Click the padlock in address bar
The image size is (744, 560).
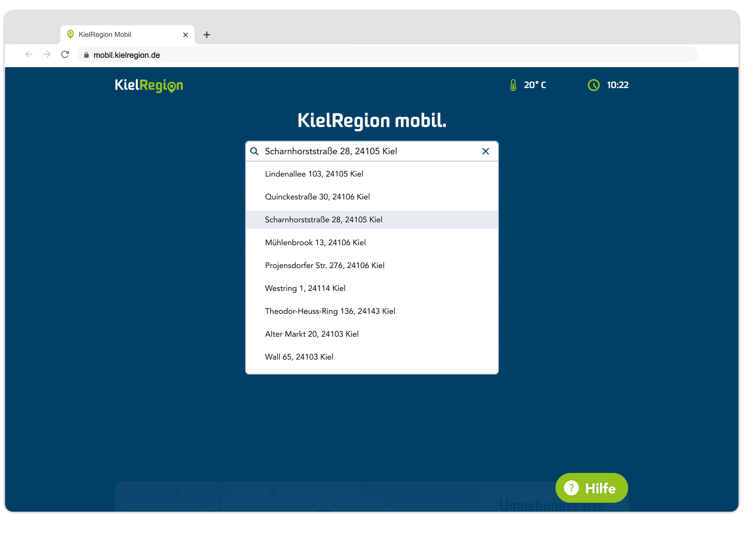(x=86, y=55)
